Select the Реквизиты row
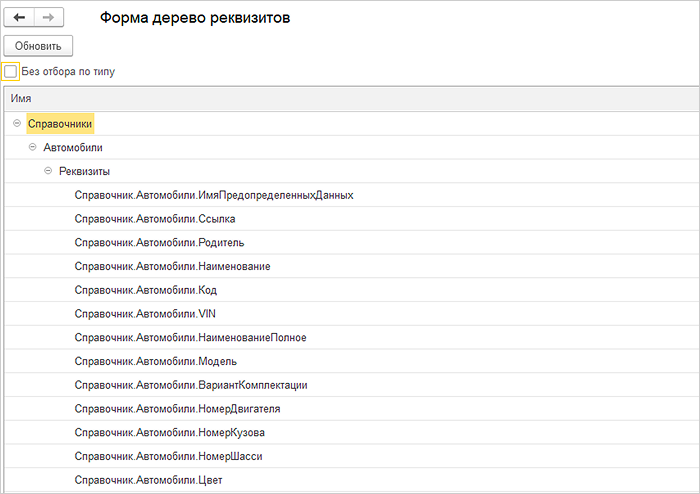The height and width of the screenshot is (494, 700). tap(351, 171)
